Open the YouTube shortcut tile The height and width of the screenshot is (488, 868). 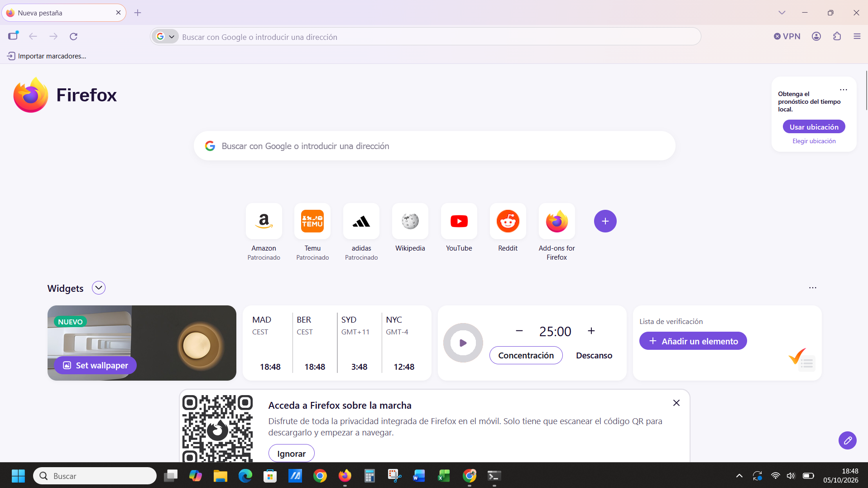(x=459, y=221)
